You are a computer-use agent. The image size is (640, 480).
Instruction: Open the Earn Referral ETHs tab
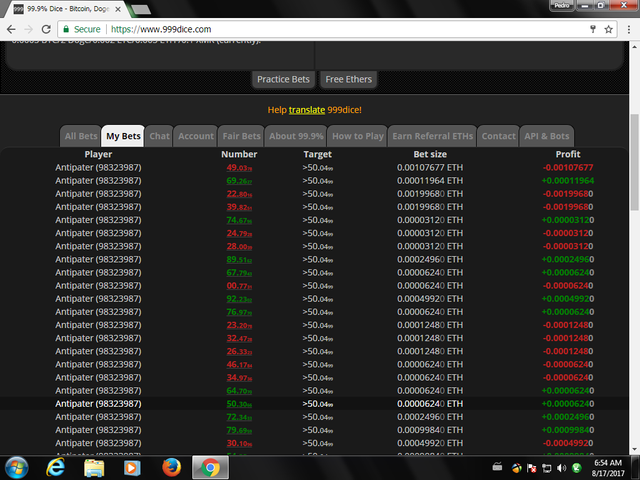pyautogui.click(x=433, y=136)
